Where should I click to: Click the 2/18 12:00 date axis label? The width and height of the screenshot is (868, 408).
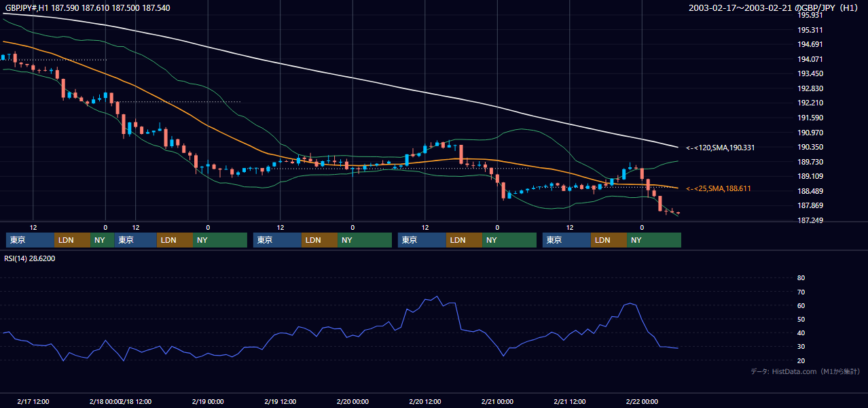(x=136, y=401)
